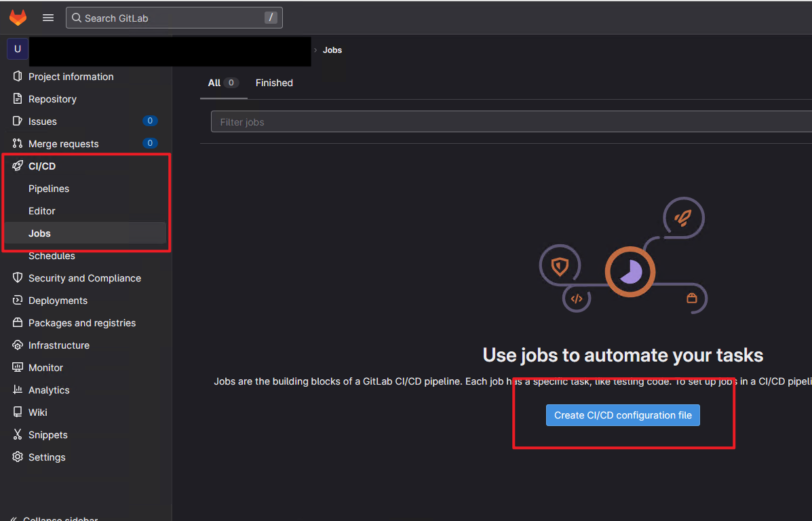
Task: Click the Merge requests branch icon
Action: tap(18, 143)
